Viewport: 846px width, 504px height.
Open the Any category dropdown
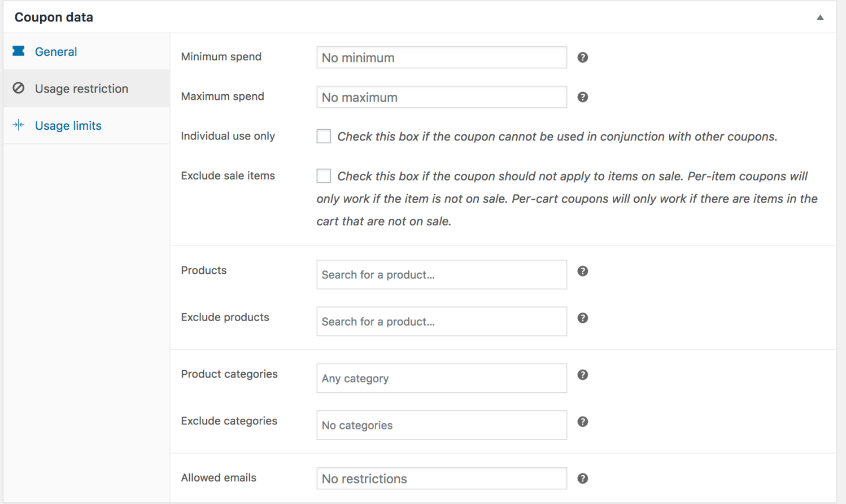pos(441,378)
